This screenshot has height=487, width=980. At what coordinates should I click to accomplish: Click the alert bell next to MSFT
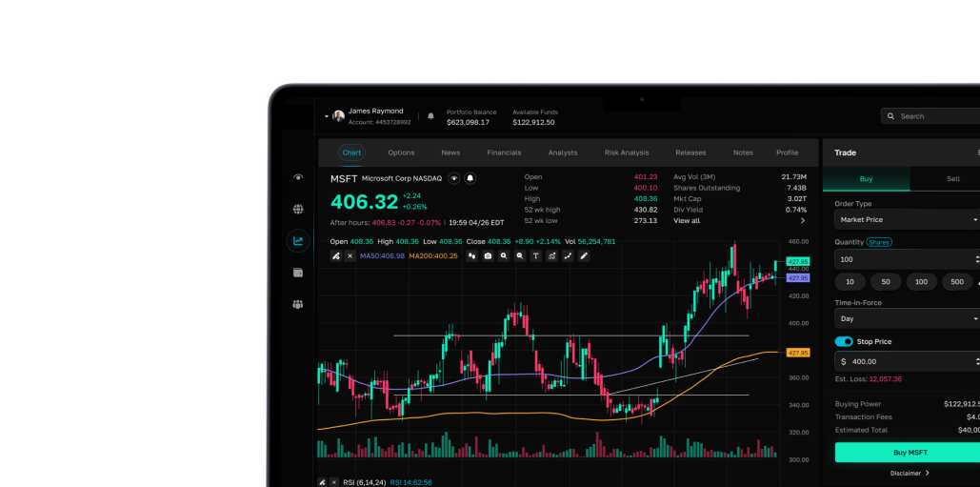point(470,178)
